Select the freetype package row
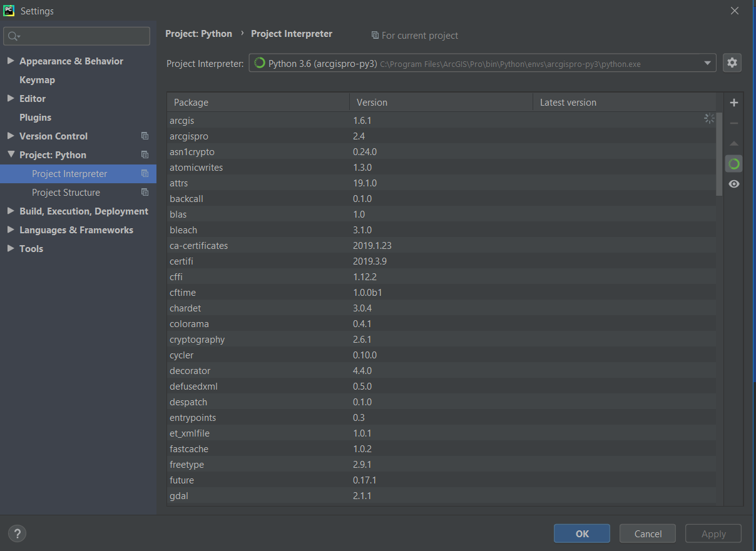This screenshot has width=756, height=551. coord(441,464)
